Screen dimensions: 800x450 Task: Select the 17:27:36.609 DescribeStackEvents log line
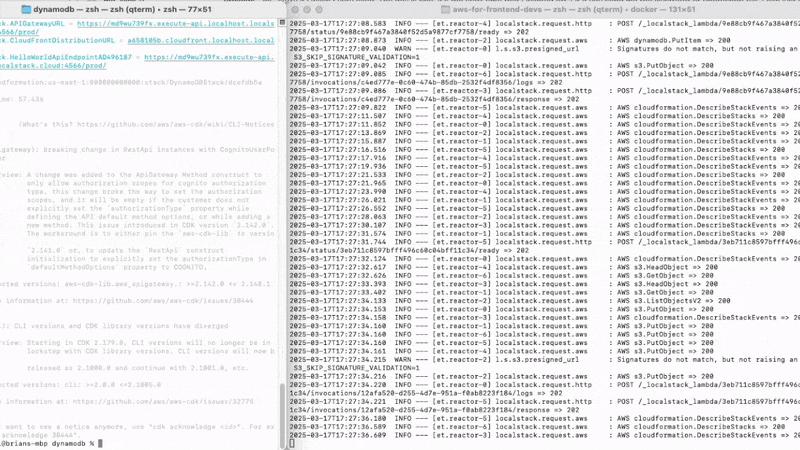(x=544, y=435)
